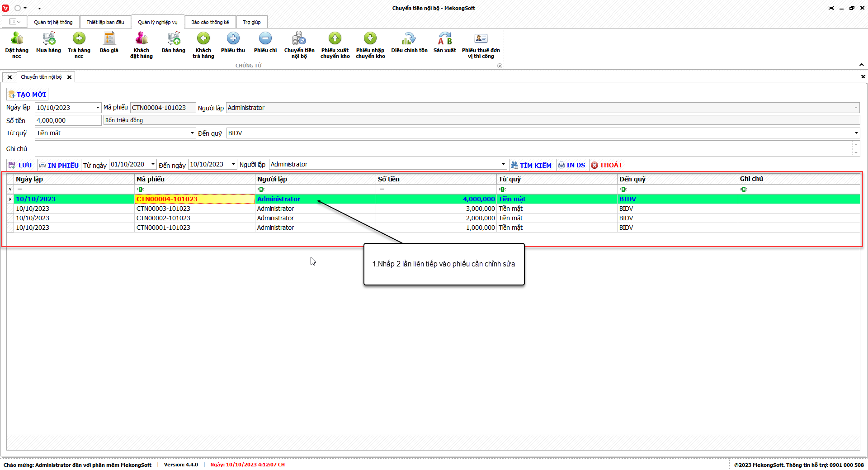Open the Đến ngày date picker
This screenshot has height=470, width=868.
[233, 164]
